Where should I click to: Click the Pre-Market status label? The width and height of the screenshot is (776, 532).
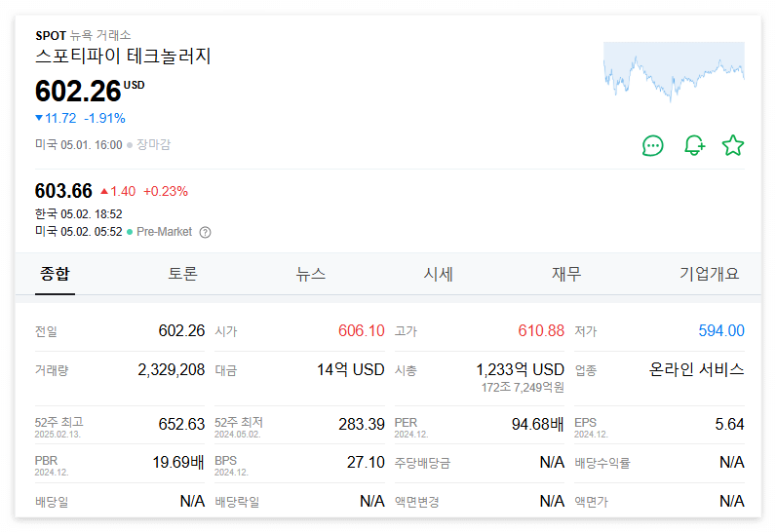[165, 232]
